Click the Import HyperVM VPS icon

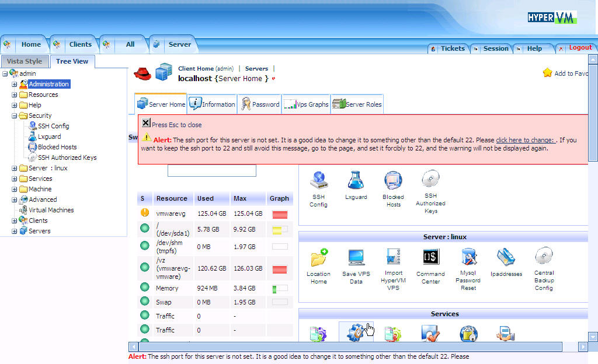point(393,257)
